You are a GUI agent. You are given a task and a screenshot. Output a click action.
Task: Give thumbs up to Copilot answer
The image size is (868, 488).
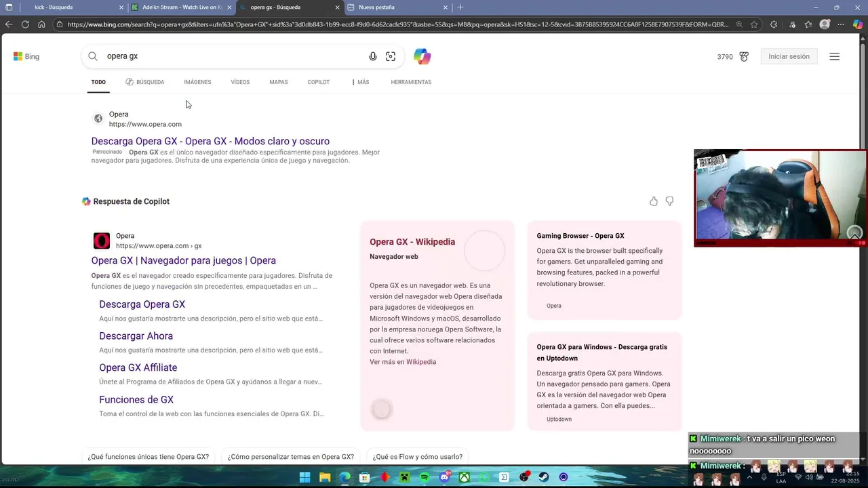point(654,201)
